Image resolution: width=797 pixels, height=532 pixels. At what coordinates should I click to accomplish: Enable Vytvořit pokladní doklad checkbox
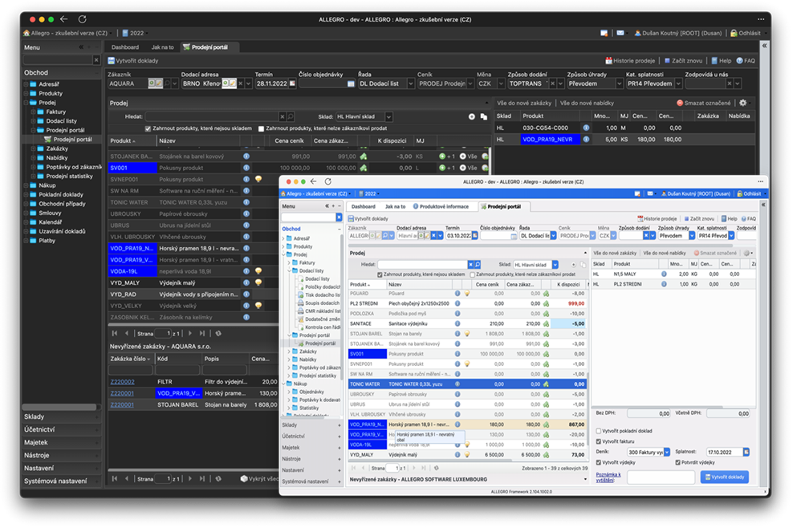598,431
